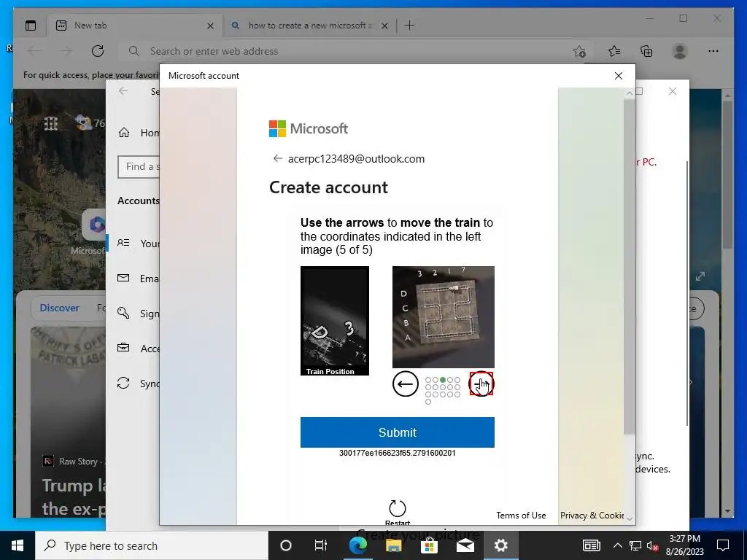
Task: Open Home in Settings window
Action: coord(138,133)
